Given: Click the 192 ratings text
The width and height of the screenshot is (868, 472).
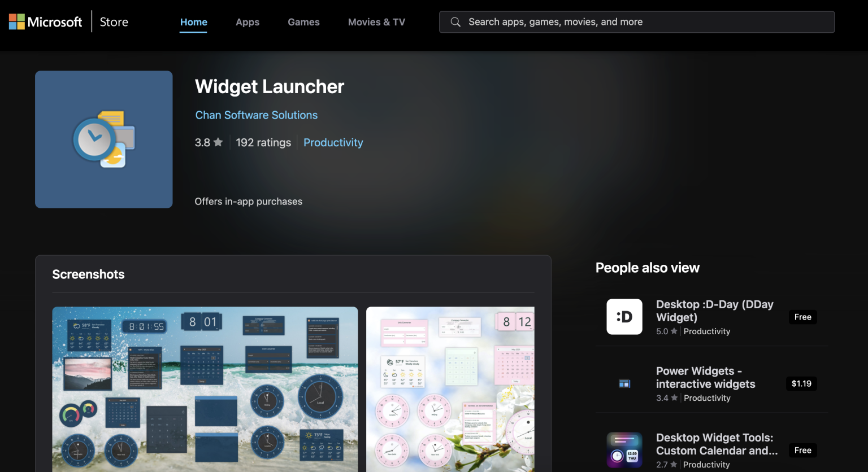Looking at the screenshot, I should (x=263, y=143).
